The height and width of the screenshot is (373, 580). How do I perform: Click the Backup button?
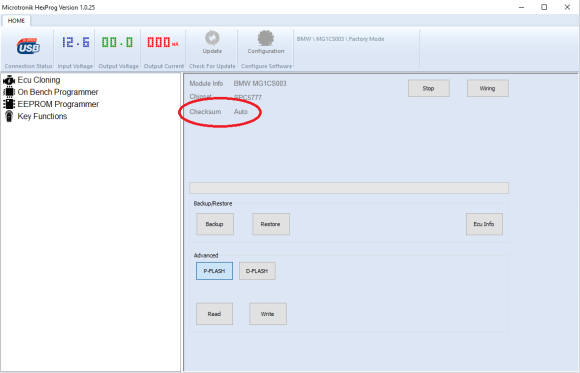tap(215, 224)
